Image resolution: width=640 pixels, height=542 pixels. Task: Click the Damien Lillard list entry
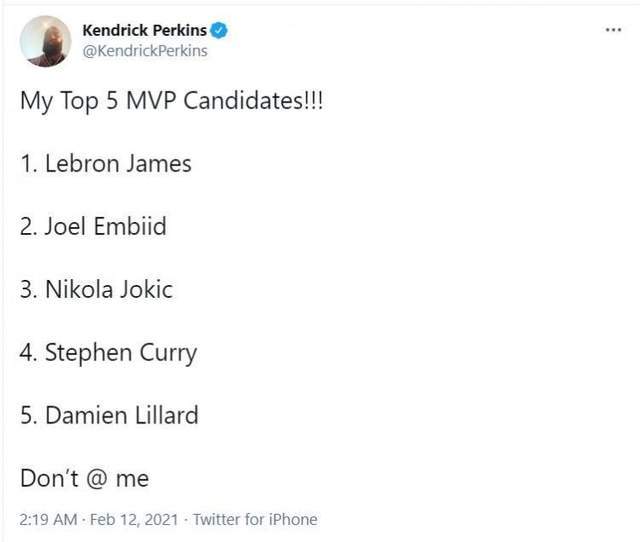point(109,415)
